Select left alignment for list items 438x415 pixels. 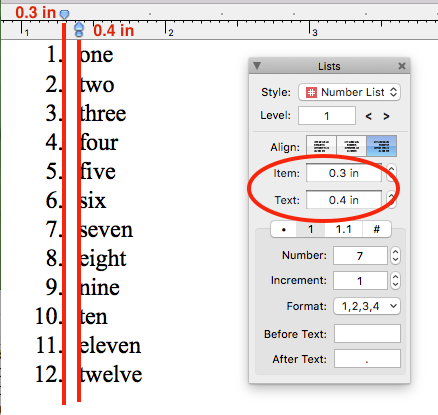pyautogui.click(x=321, y=146)
